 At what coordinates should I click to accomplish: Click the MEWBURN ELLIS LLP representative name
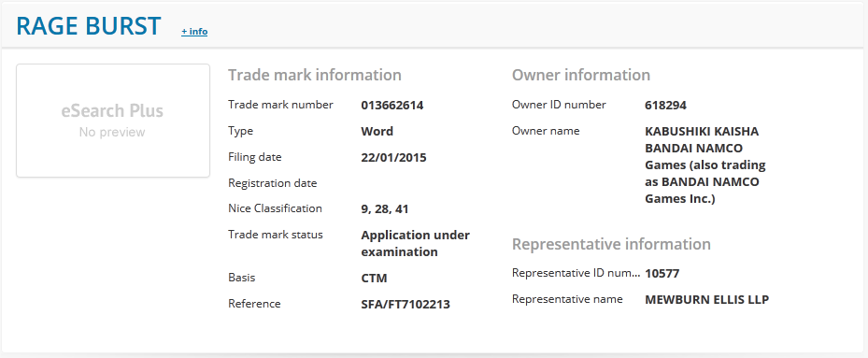pos(707,300)
